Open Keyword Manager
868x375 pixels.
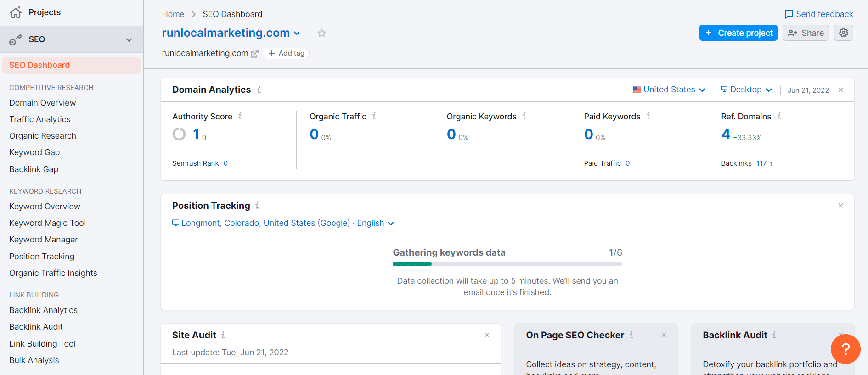pos(44,240)
